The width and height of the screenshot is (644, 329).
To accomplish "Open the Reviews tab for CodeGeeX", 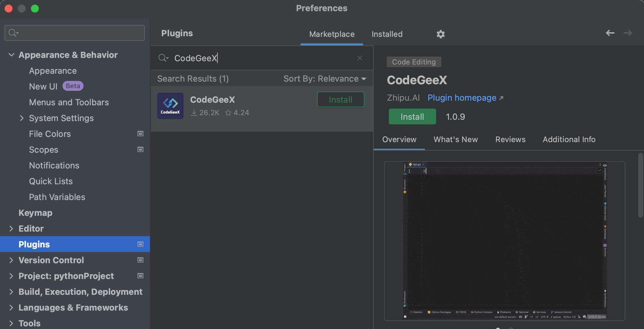I will click(510, 139).
